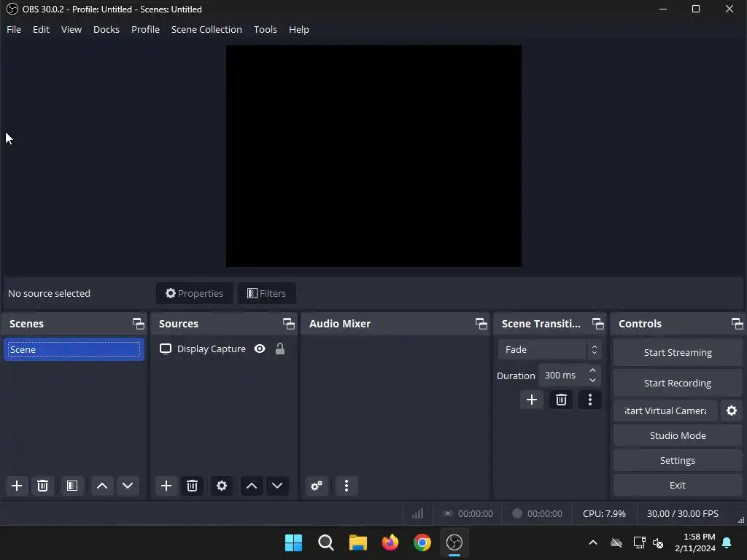Click Start Virtual Camera button
This screenshot has height=560, width=747.
click(x=665, y=411)
